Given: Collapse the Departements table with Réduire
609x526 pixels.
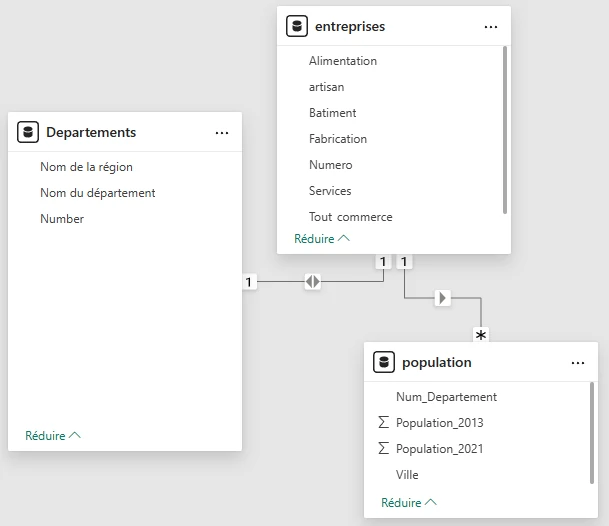Looking at the screenshot, I should (53, 436).
